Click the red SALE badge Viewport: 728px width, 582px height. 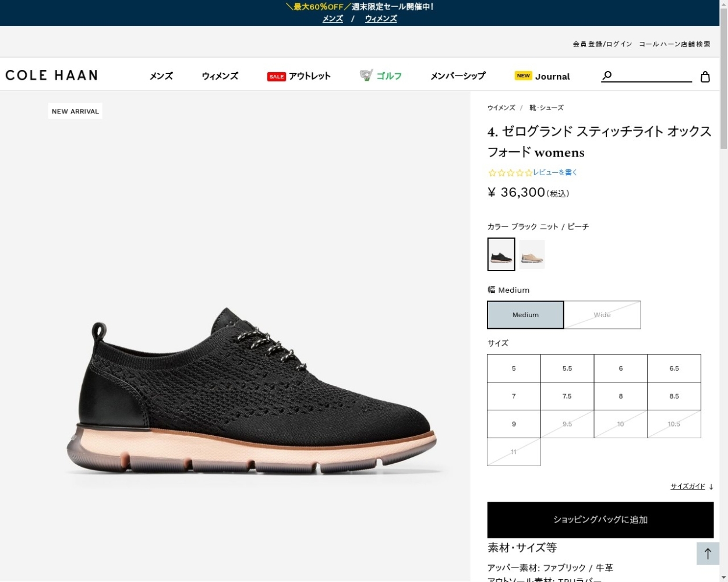pos(277,77)
